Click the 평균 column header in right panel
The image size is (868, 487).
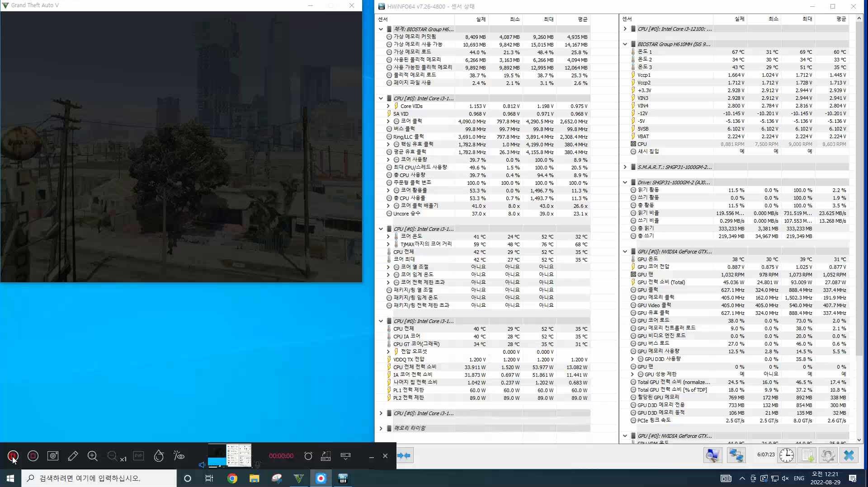(x=832, y=19)
